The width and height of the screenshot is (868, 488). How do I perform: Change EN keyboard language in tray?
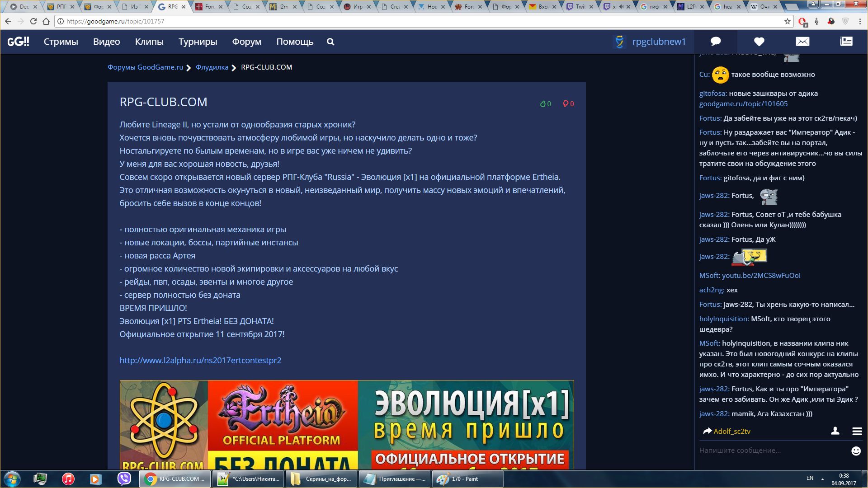(x=810, y=478)
